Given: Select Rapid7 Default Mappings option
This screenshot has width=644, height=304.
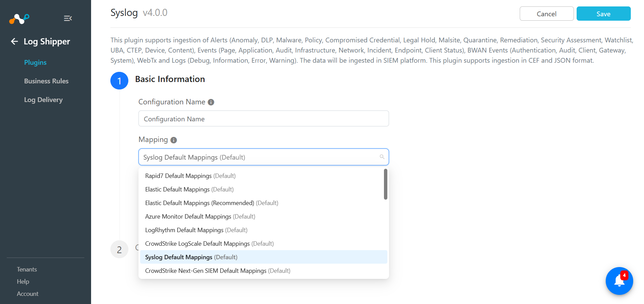Looking at the screenshot, I should pos(263,176).
